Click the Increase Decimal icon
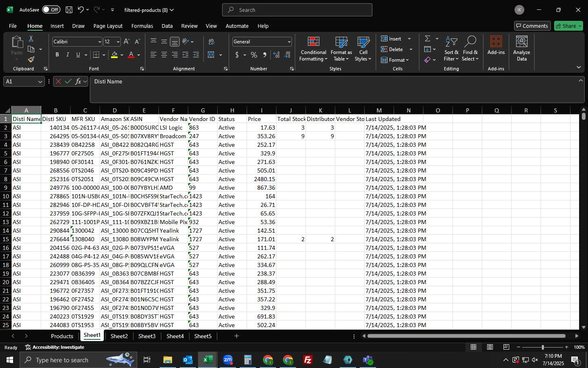The width and height of the screenshot is (588, 368). coord(276,55)
